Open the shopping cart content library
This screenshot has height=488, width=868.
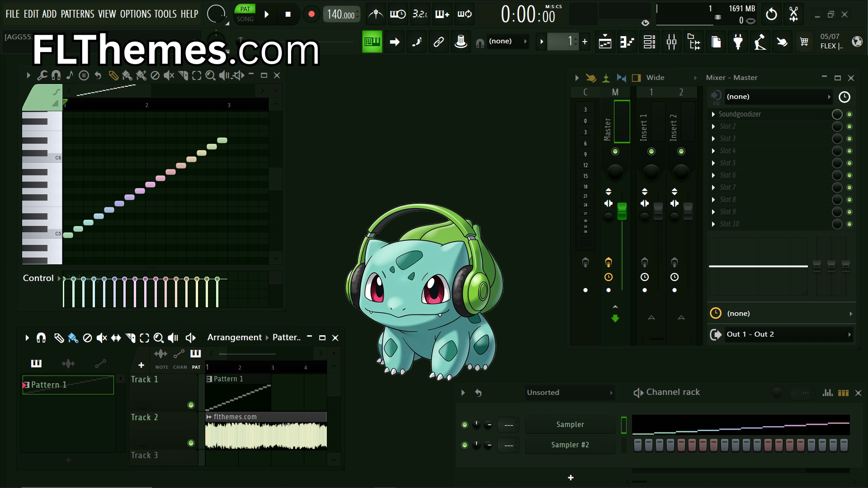[804, 42]
